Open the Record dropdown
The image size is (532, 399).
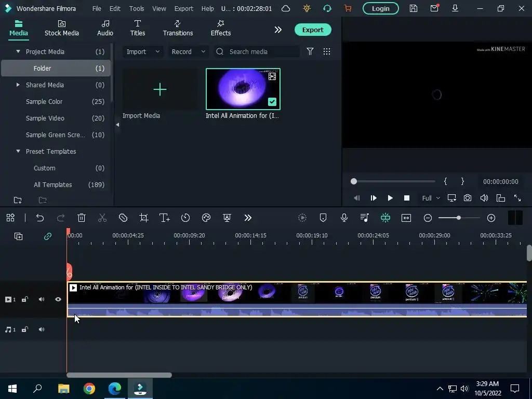pyautogui.click(x=188, y=51)
